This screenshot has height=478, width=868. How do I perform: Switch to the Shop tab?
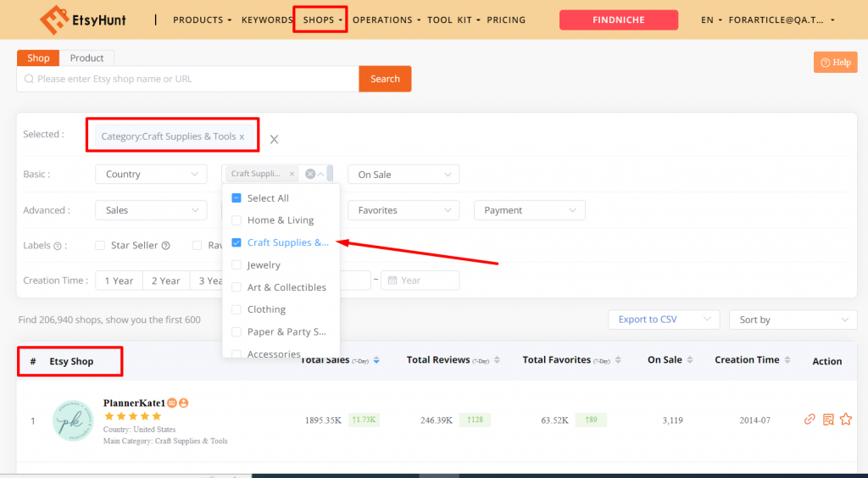[x=38, y=58]
